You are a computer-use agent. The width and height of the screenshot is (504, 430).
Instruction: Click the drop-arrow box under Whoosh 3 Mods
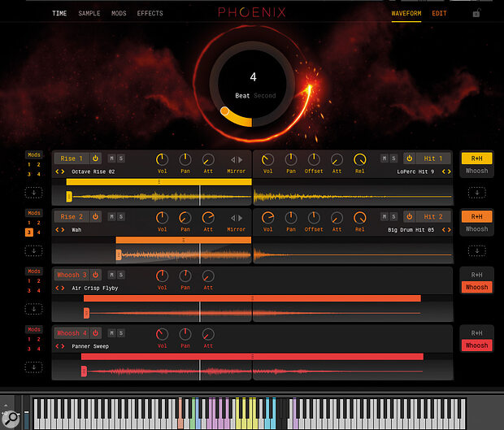tap(34, 309)
